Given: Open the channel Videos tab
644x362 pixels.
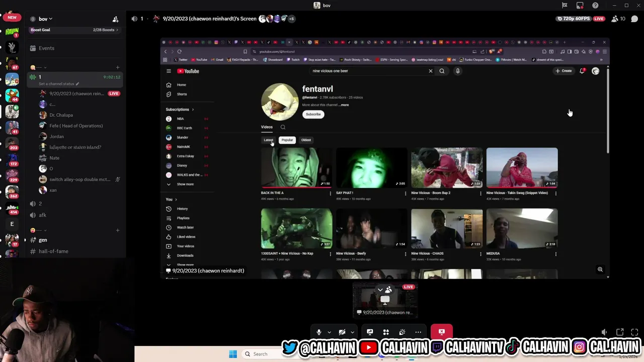Looking at the screenshot, I should pos(267,127).
